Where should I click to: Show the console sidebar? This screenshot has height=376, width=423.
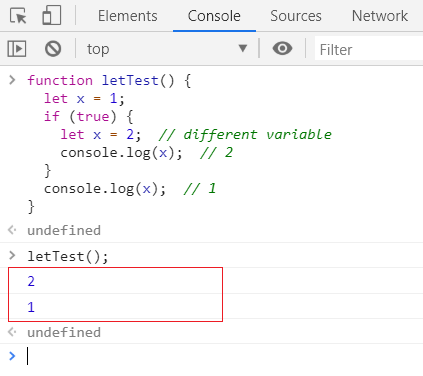pos(17,49)
